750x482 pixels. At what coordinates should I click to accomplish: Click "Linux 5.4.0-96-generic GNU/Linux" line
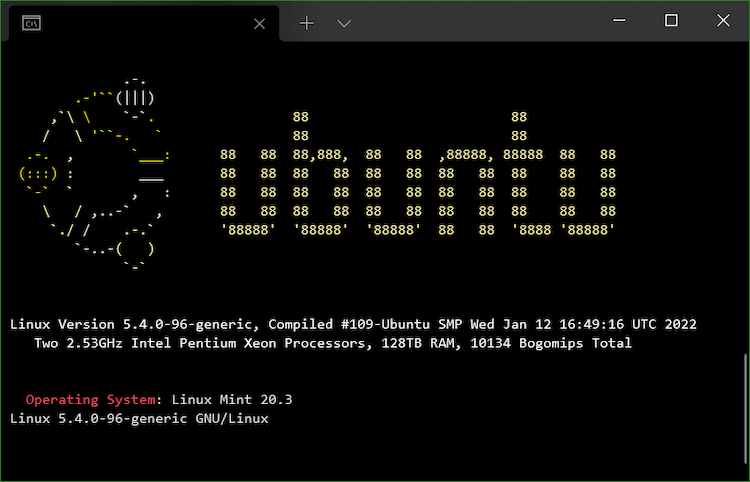[139, 418]
